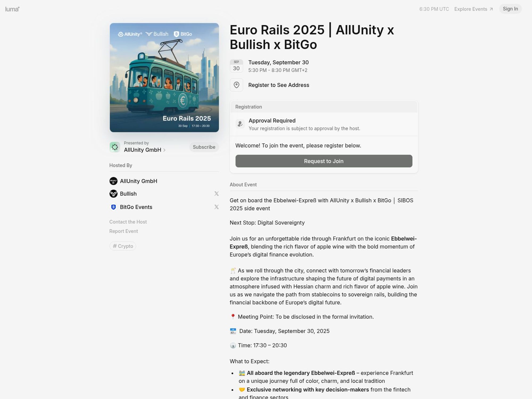The height and width of the screenshot is (399, 532).
Task: Click the Sep 30 calendar date icon
Action: pos(236,66)
